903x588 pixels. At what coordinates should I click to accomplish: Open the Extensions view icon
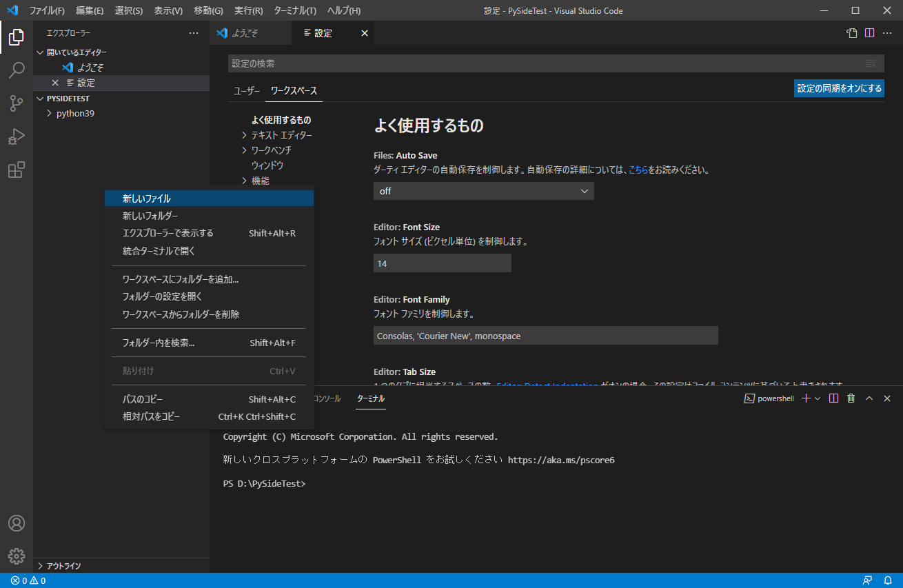(17, 170)
